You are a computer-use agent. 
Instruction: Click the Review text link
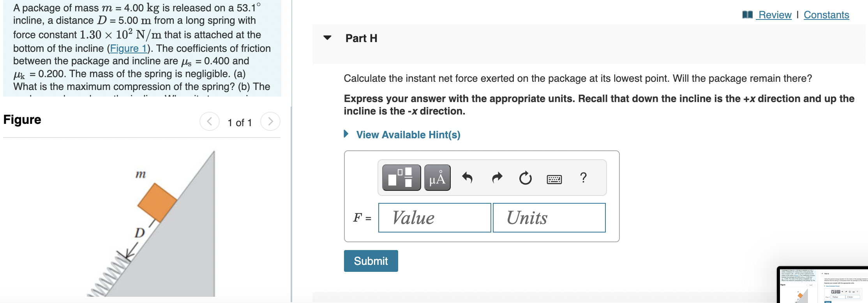(x=774, y=15)
